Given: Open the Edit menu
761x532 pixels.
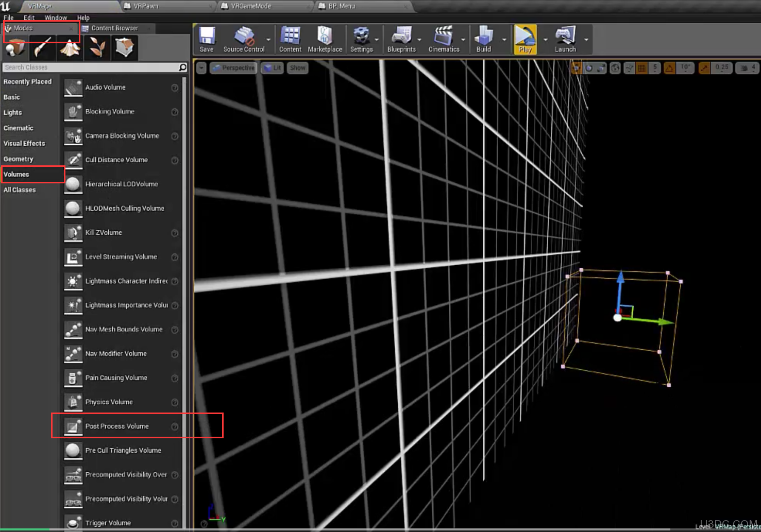Looking at the screenshot, I should (x=29, y=18).
